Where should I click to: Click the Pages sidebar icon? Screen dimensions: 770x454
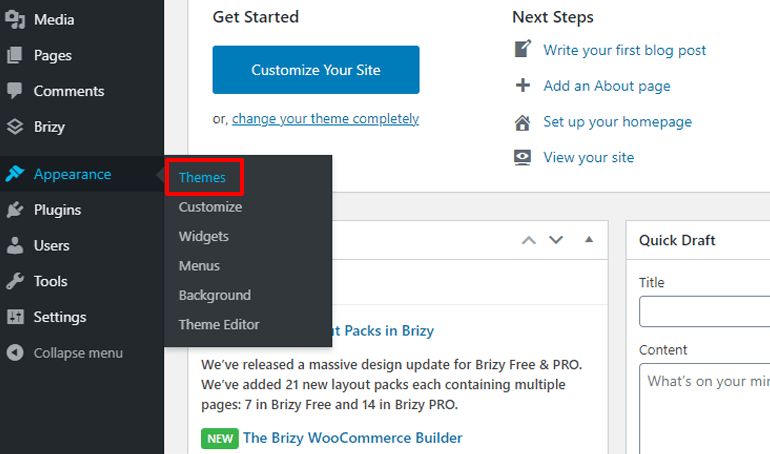pyautogui.click(x=15, y=55)
